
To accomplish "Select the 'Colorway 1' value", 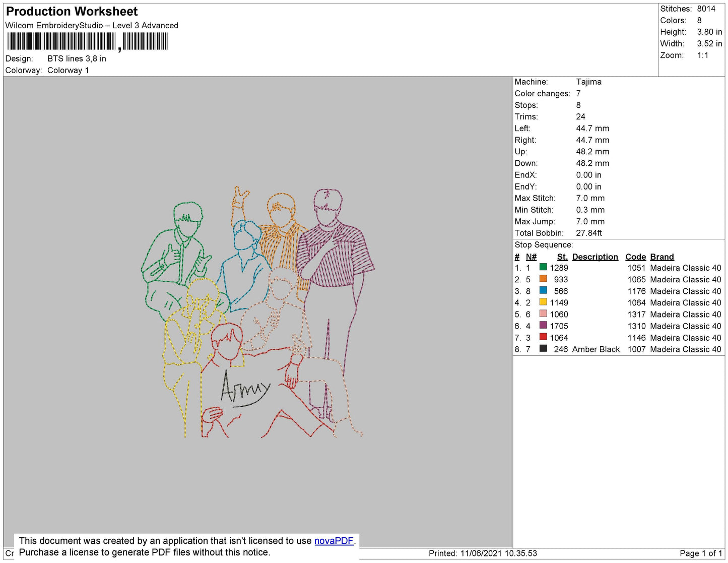I will point(68,71).
